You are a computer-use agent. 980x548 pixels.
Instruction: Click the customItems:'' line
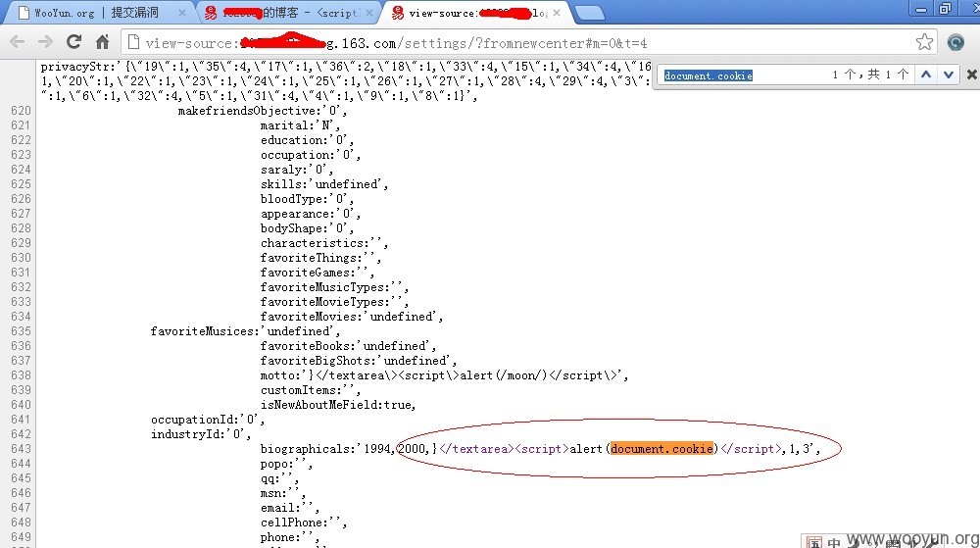point(310,390)
